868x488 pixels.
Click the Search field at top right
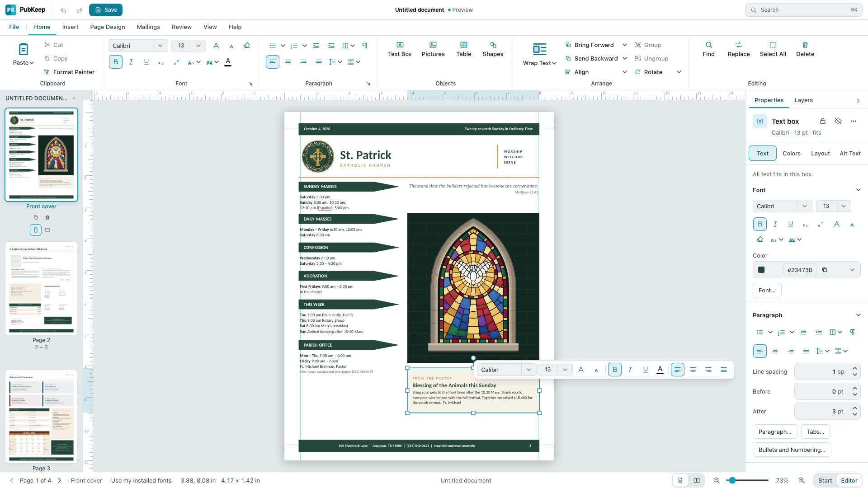pyautogui.click(x=803, y=10)
